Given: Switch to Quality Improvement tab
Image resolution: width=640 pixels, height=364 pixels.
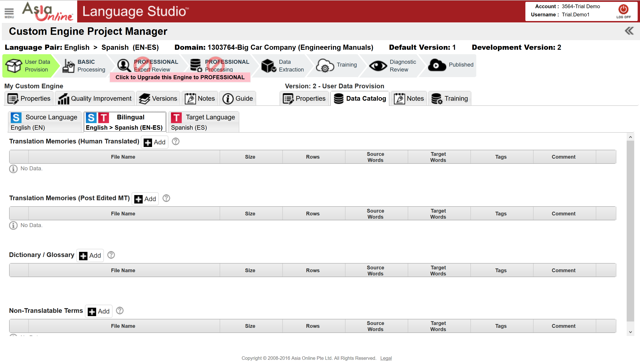Looking at the screenshot, I should (x=95, y=99).
